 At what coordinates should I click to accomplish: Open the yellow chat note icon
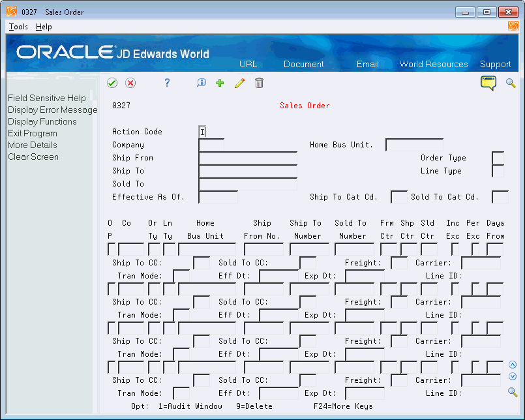pyautogui.click(x=488, y=83)
